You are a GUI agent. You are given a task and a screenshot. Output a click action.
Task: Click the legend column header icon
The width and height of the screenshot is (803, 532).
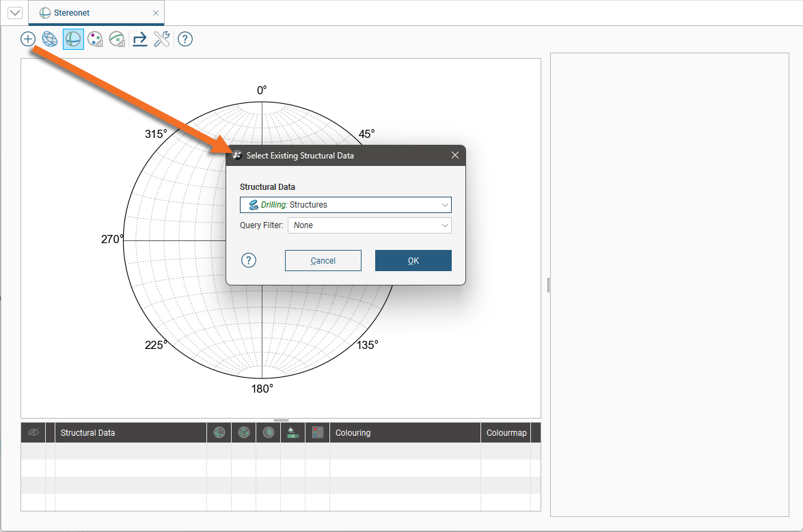coord(317,432)
